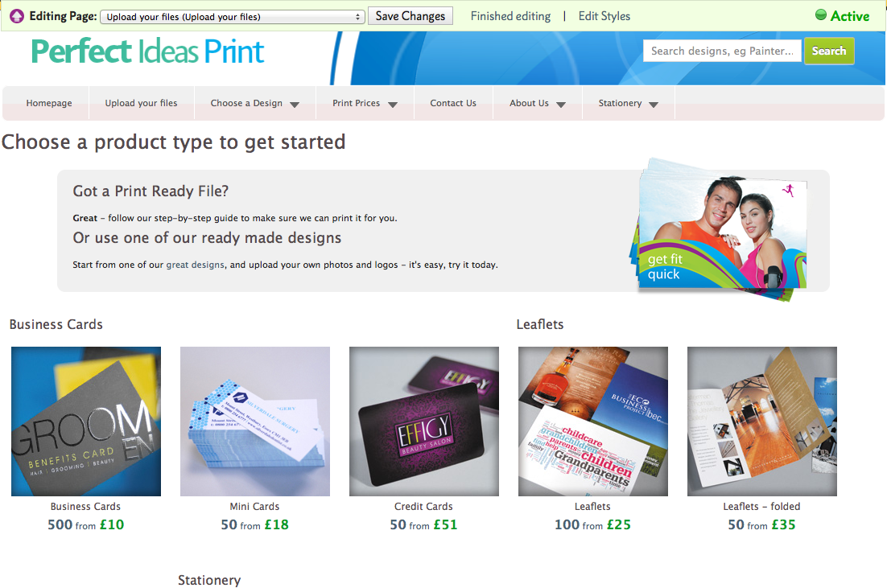This screenshot has width=887, height=588.
Task: Click the green Search button
Action: point(829,51)
